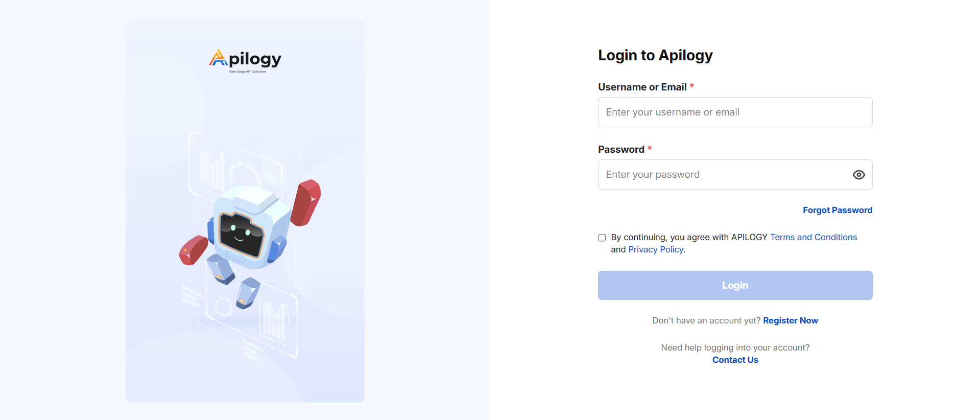The width and height of the screenshot is (980, 420).
Task: Open the Privacy Policy link
Action: tap(655, 249)
